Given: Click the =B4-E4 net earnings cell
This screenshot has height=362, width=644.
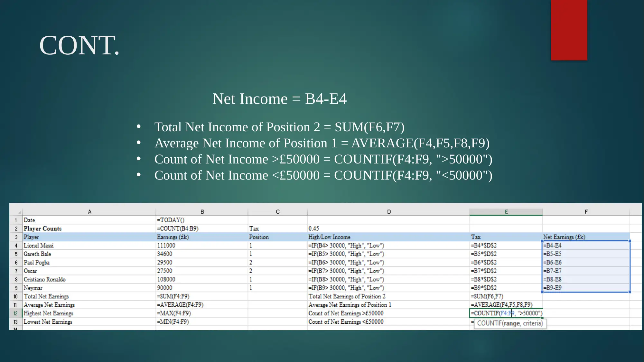Looking at the screenshot, I should [x=586, y=246].
